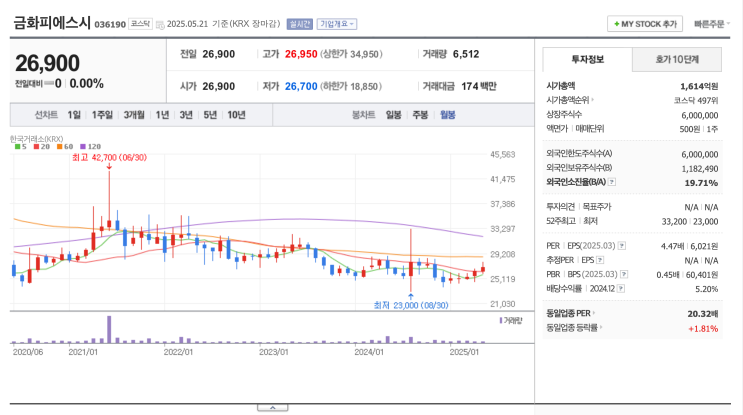Click the green 5-day moving average legend swatch
The width and height of the screenshot is (743, 415).
coord(18,146)
